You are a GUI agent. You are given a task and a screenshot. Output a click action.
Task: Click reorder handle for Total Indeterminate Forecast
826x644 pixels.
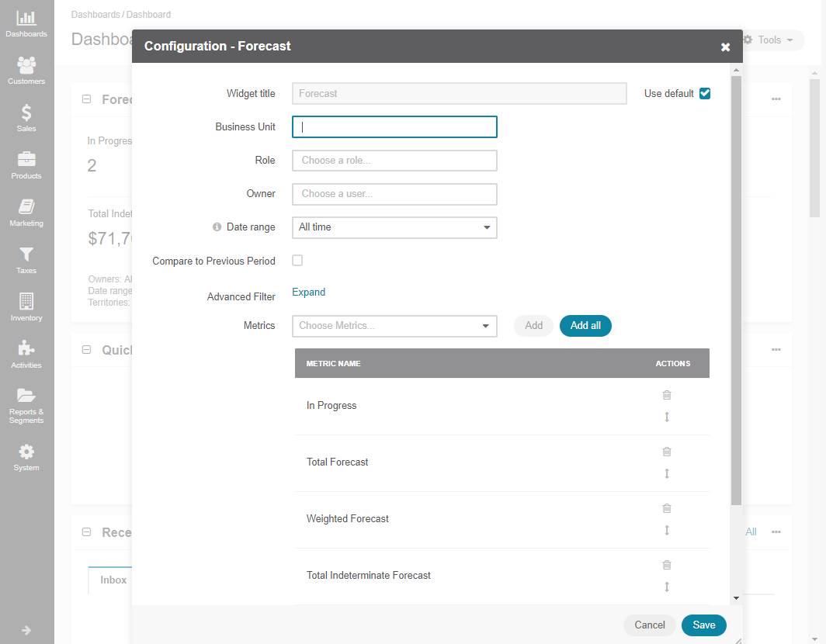pyautogui.click(x=666, y=587)
